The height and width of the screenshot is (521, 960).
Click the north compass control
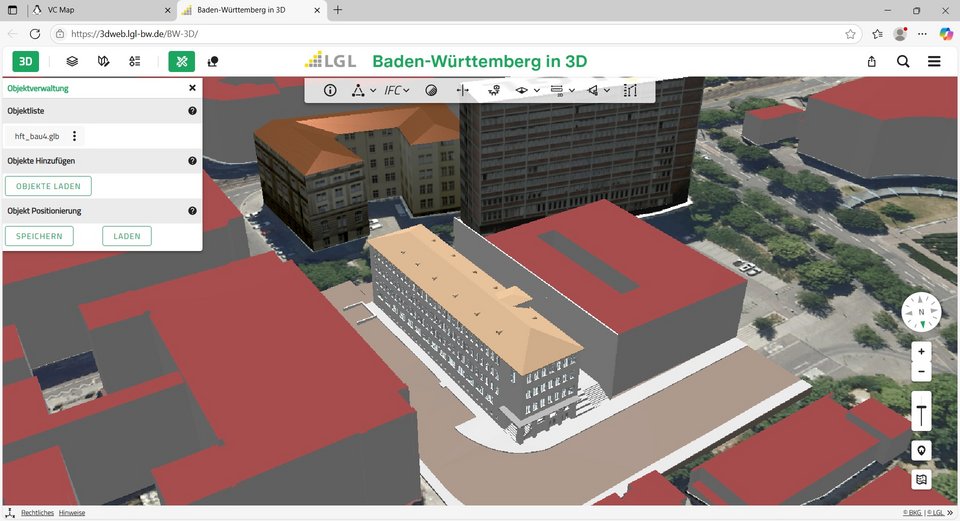click(x=921, y=312)
